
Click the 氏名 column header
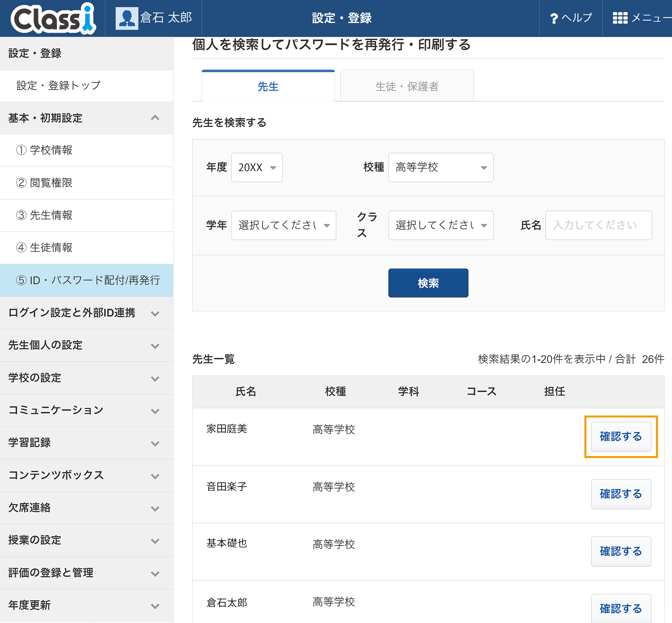click(246, 391)
